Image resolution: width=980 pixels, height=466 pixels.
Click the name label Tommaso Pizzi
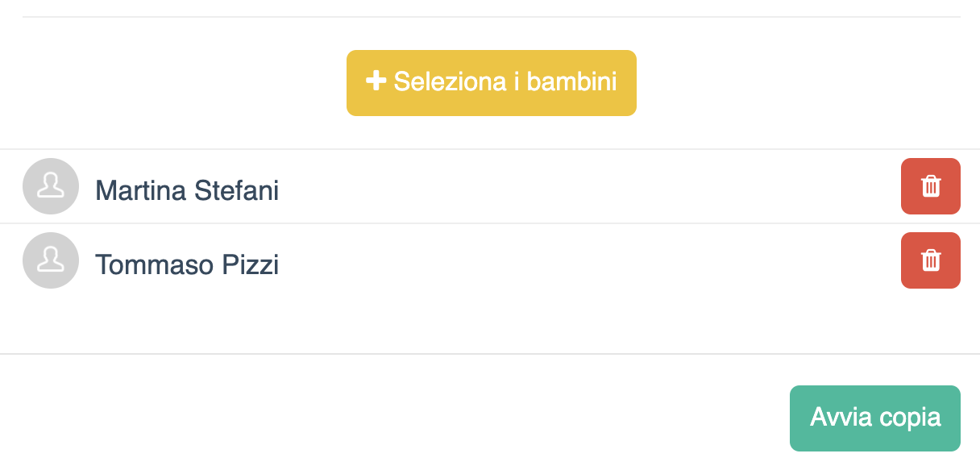coord(187,264)
